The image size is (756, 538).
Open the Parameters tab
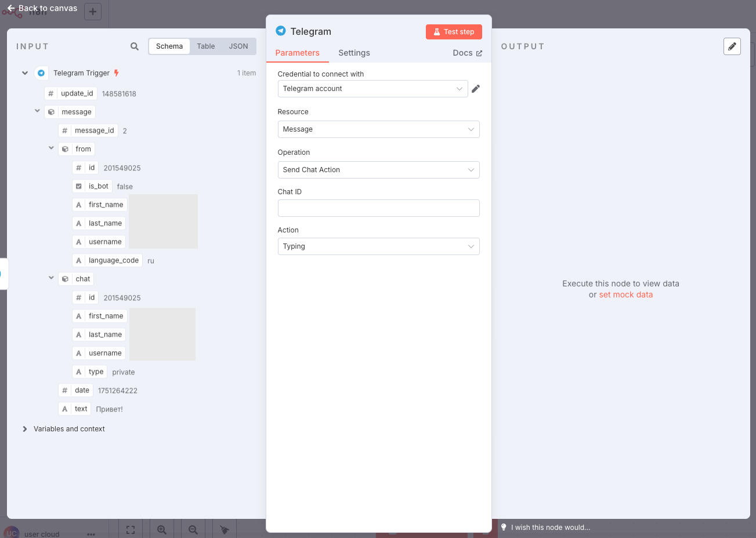297,53
